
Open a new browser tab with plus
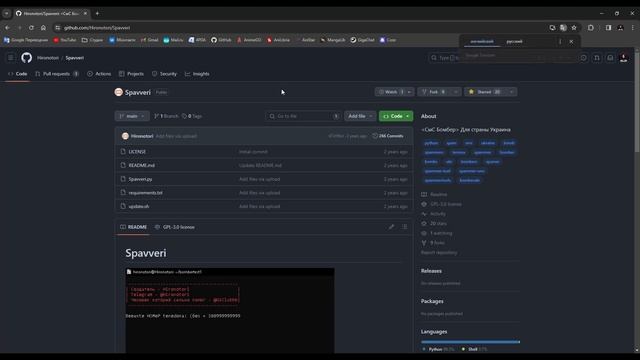click(97, 13)
